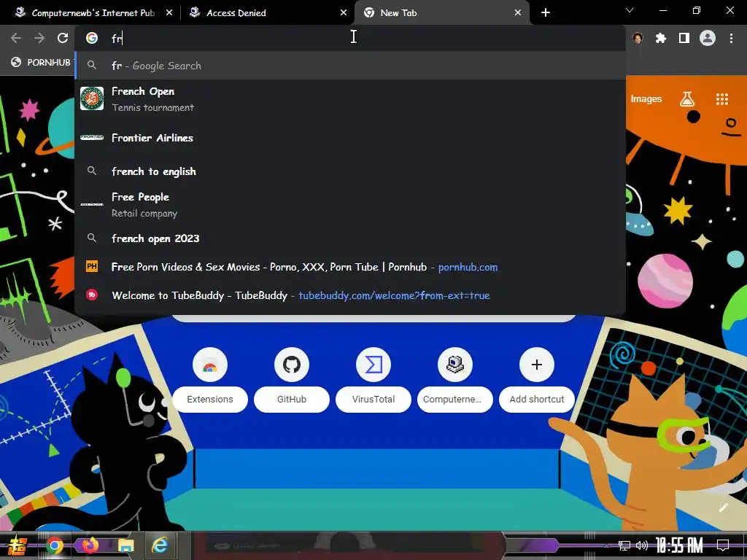The width and height of the screenshot is (747, 560).
Task: Open File Explorer from taskbar
Action: [125, 545]
